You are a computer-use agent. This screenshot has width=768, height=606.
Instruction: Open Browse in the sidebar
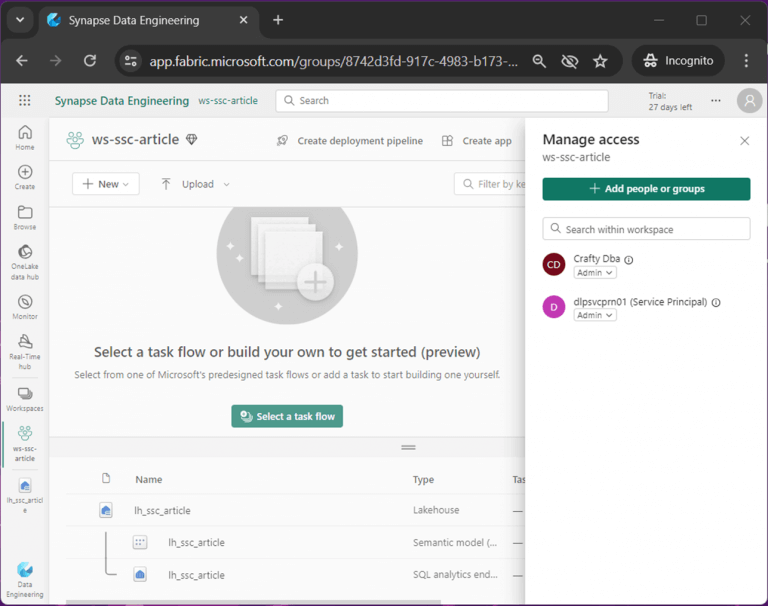pyautogui.click(x=25, y=217)
